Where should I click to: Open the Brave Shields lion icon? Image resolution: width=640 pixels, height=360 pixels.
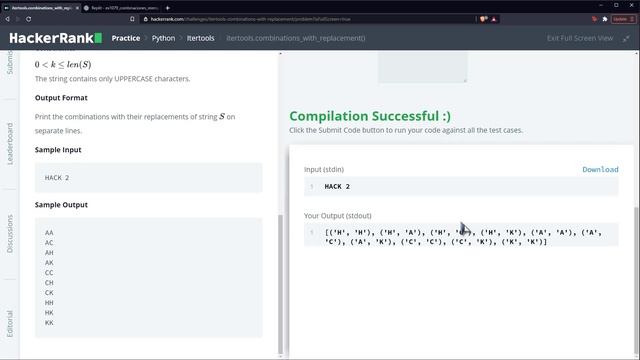point(484,19)
